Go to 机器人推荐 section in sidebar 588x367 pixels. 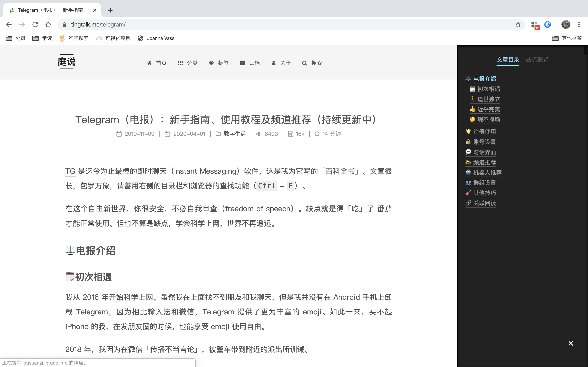(487, 172)
